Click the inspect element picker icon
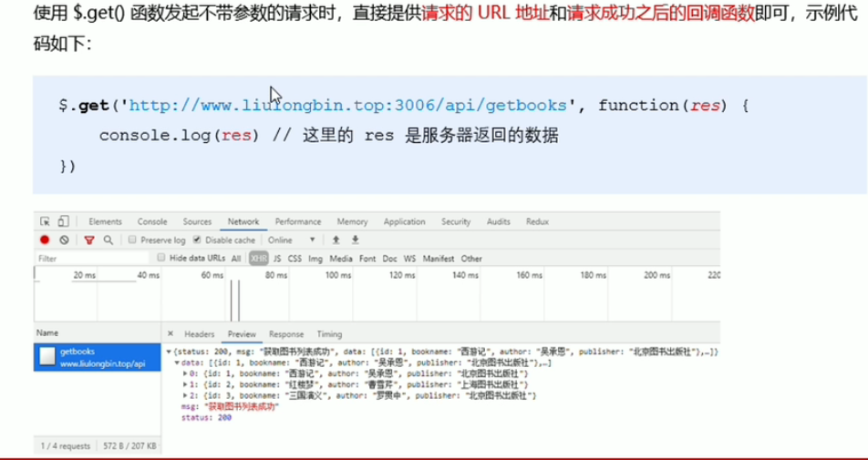 pos(45,221)
